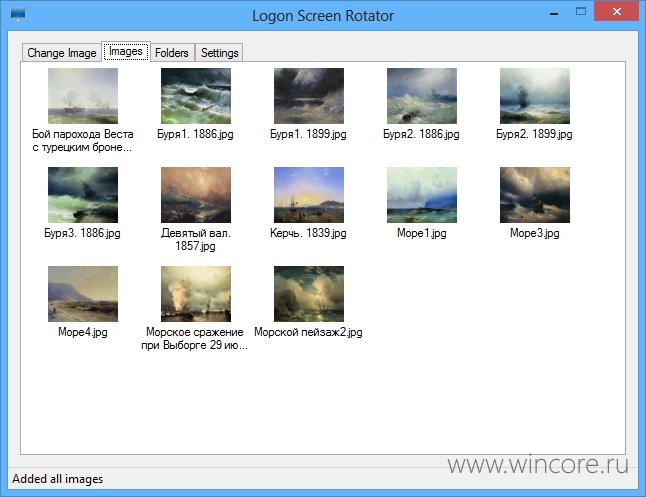Close the Logon Screen Rotator window
The image size is (646, 497).
(616, 11)
